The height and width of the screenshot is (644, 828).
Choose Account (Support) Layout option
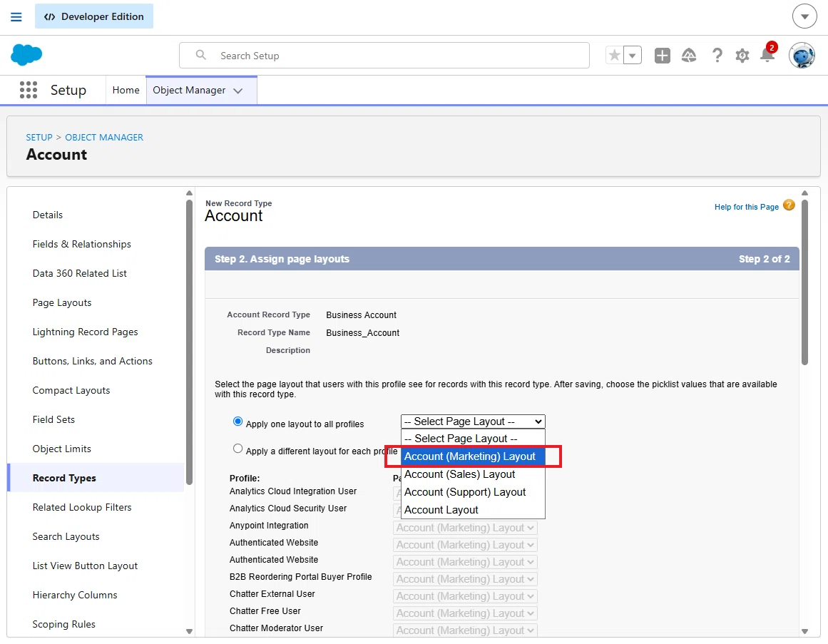[x=473, y=492]
